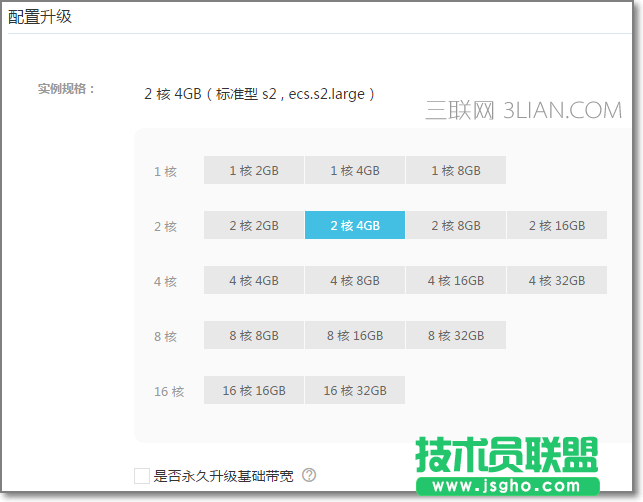
Task: Select the 8 核 32GB configuration
Action: click(456, 335)
